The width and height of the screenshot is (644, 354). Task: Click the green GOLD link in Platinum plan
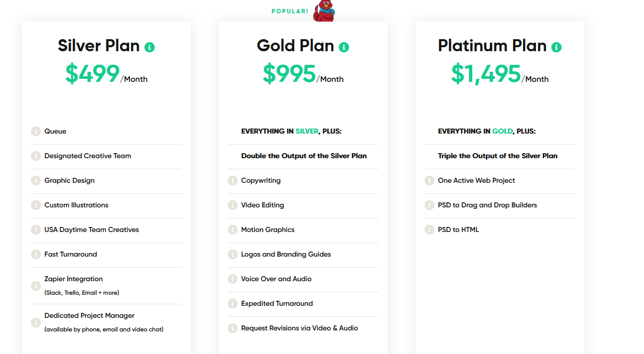(502, 132)
